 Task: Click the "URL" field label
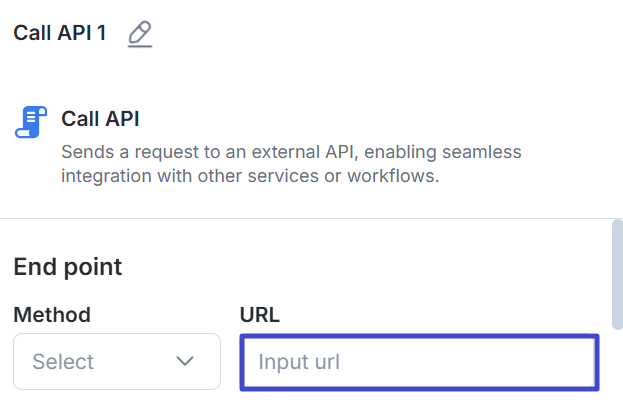pos(260,315)
